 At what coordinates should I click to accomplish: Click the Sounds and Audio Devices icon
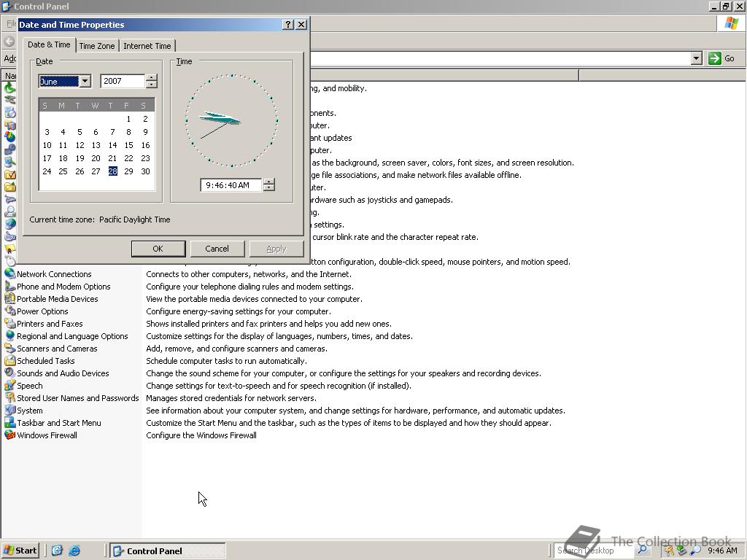point(9,373)
